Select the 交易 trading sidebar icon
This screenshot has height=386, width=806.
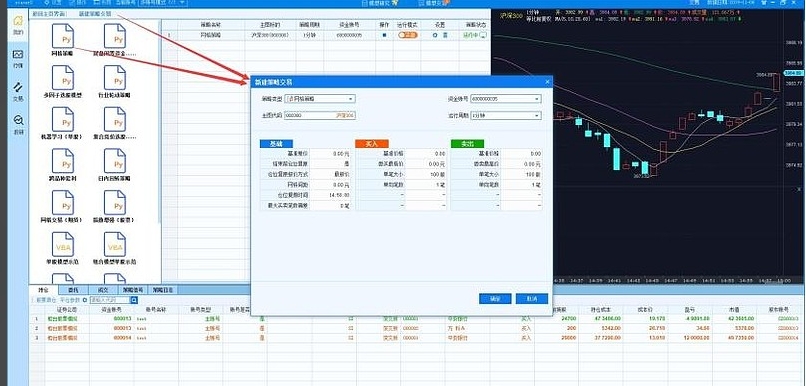18,90
